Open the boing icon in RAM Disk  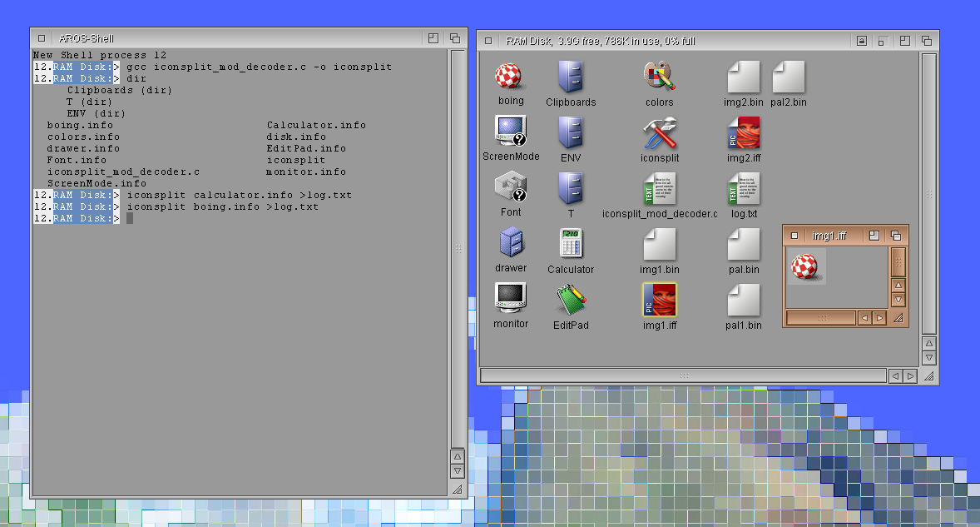click(x=511, y=77)
